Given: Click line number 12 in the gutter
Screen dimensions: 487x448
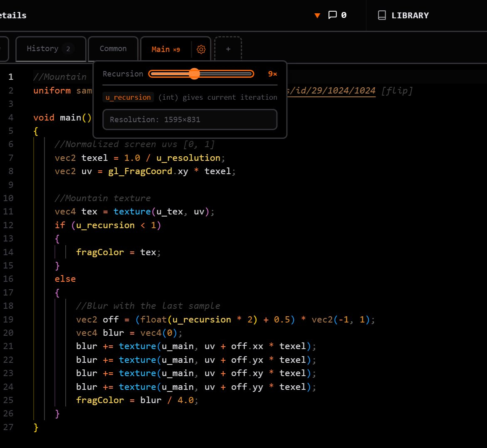Looking at the screenshot, I should (x=9, y=225).
